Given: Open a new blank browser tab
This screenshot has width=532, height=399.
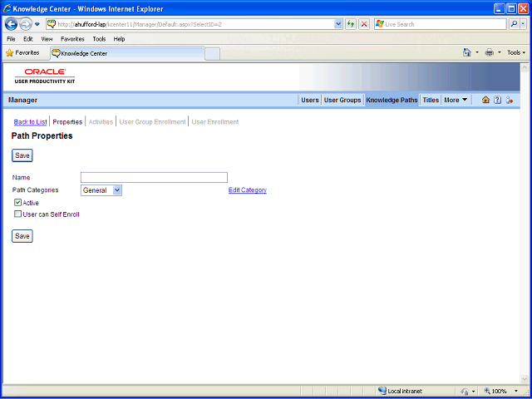Looking at the screenshot, I should [x=213, y=54].
